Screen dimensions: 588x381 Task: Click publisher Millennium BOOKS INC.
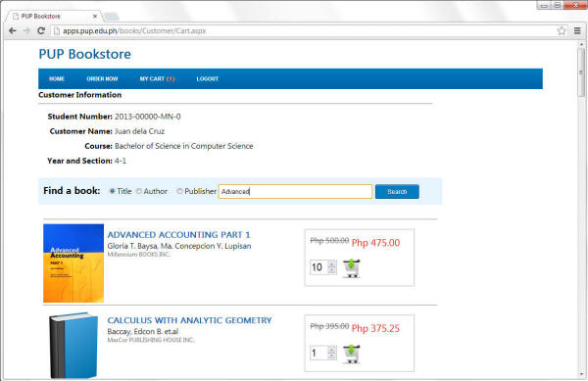(x=138, y=255)
